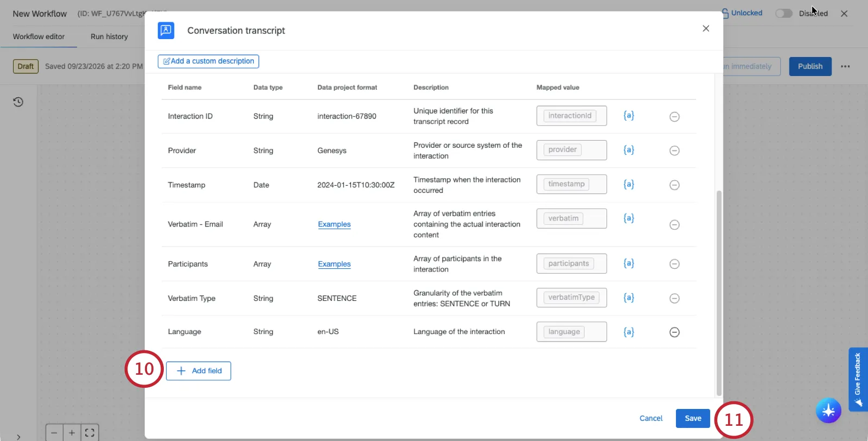This screenshot has width=868, height=441.
Task: Click the dialog vertical scrollbar
Action: tap(719, 293)
